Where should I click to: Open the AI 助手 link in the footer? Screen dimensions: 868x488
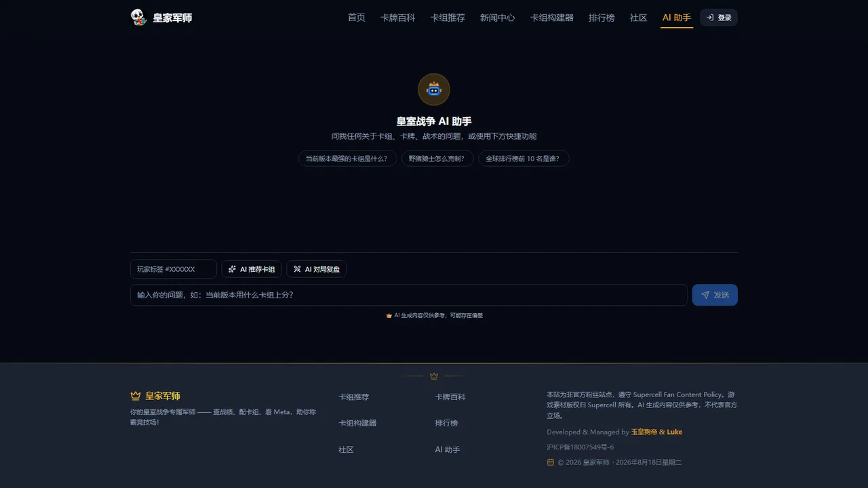click(x=448, y=449)
